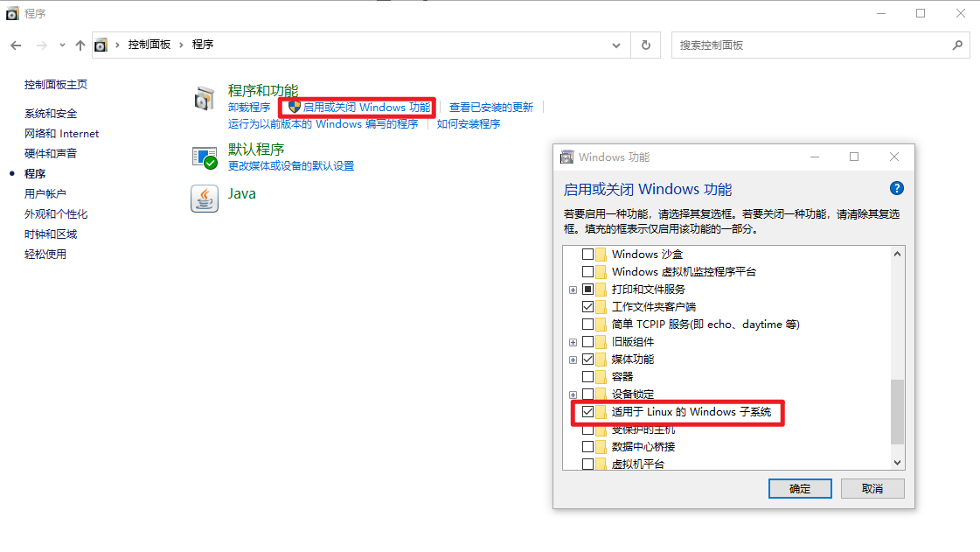980x552 pixels.
Task: Click the folder icon beside 容器
Action: point(601,377)
